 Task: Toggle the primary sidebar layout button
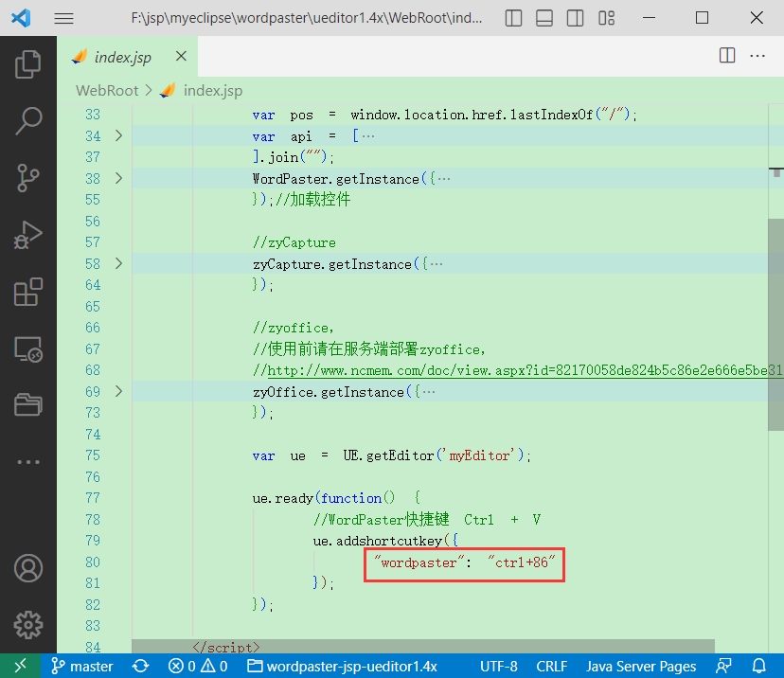coord(512,18)
